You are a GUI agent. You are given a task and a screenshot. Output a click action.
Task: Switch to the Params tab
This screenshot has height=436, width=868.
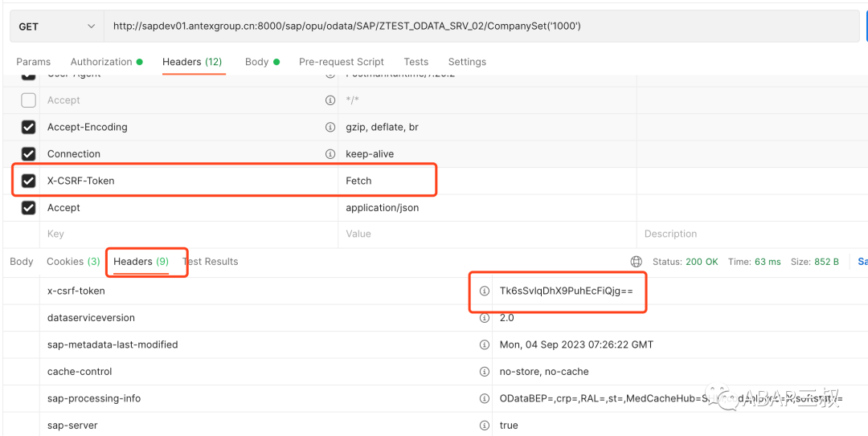pos(33,62)
